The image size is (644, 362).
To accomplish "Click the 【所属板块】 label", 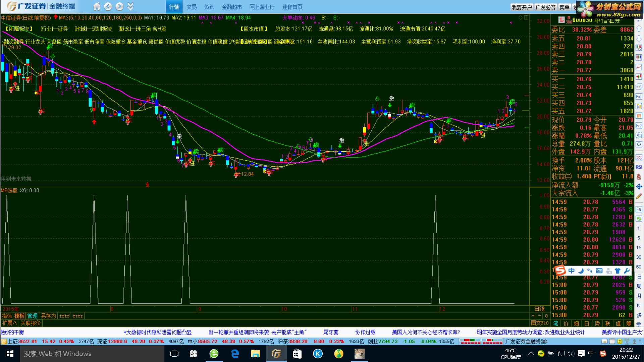I will click(19, 29).
